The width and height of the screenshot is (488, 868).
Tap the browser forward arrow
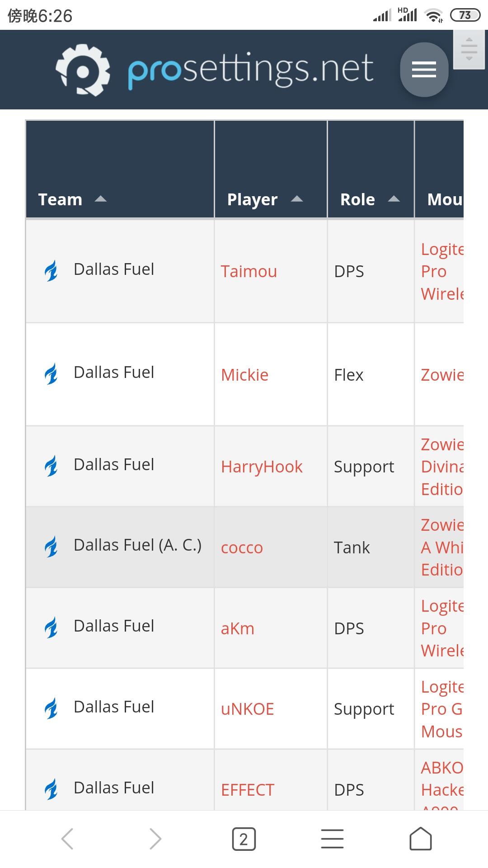(x=155, y=839)
